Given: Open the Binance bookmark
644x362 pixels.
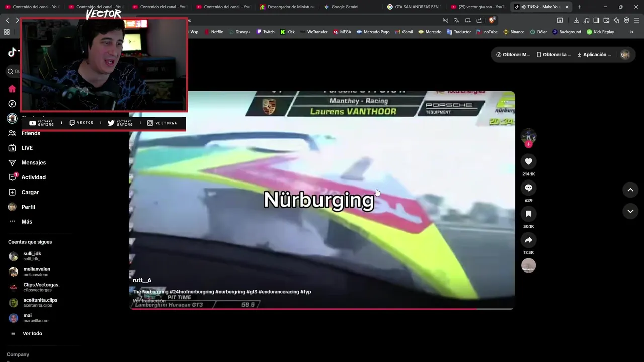Looking at the screenshot, I should [513, 32].
